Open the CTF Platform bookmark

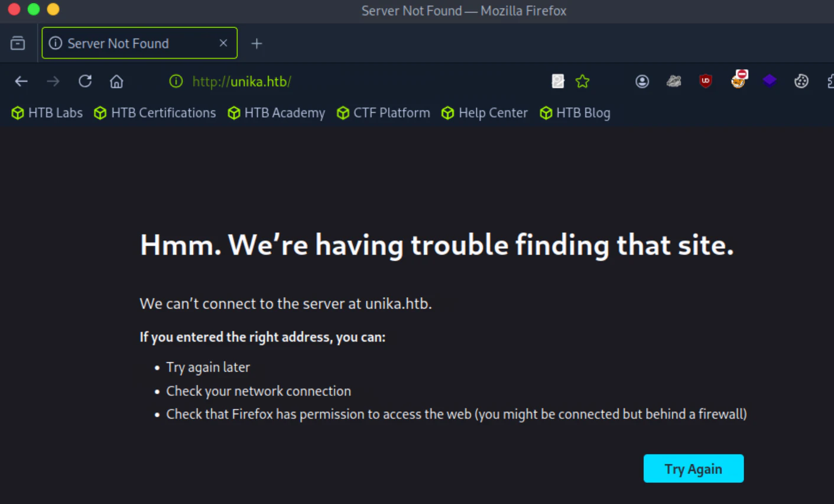[384, 113]
